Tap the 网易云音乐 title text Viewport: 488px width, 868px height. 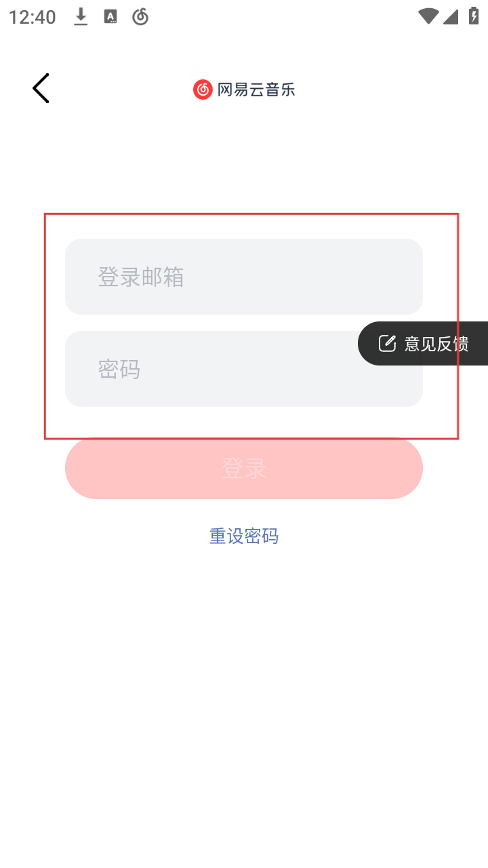pyautogui.click(x=256, y=90)
